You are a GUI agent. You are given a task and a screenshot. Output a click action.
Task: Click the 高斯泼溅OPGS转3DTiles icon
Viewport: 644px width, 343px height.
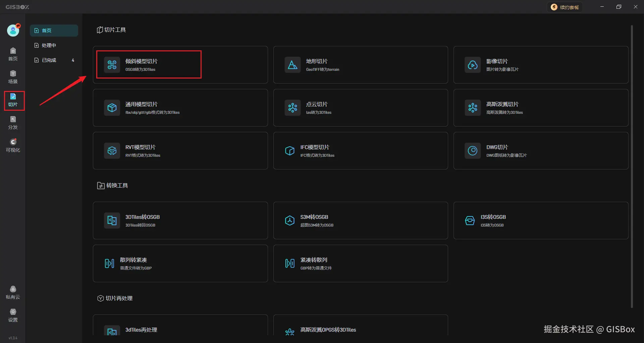pyautogui.click(x=290, y=332)
